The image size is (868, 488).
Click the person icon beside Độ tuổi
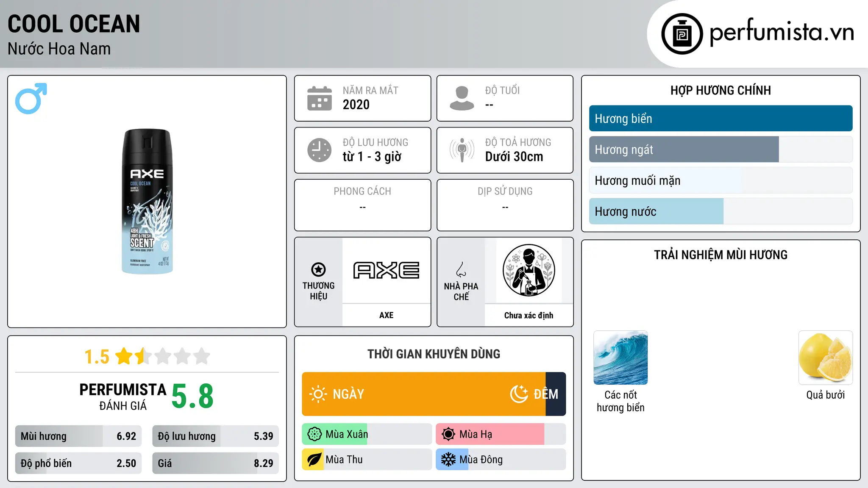click(462, 98)
